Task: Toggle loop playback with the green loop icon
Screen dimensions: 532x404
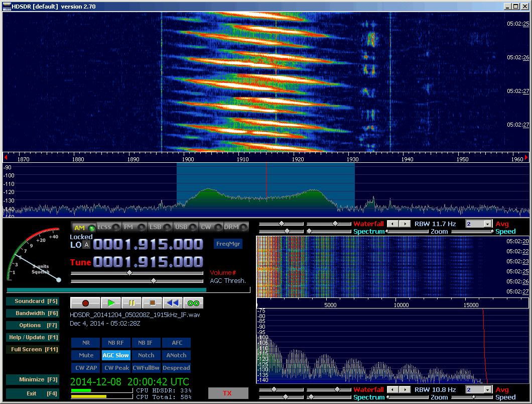Action: [x=193, y=303]
